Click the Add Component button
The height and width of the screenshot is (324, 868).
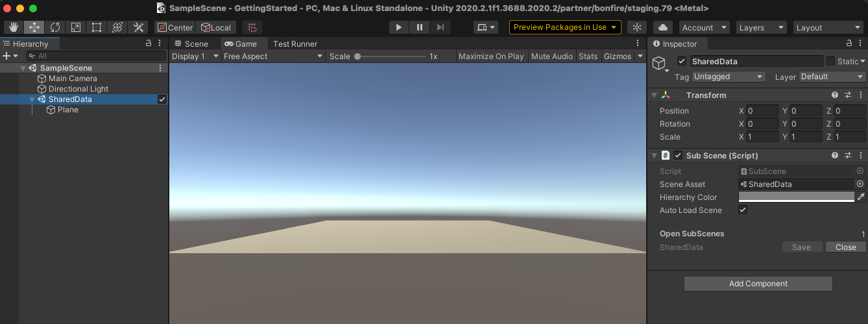758,284
